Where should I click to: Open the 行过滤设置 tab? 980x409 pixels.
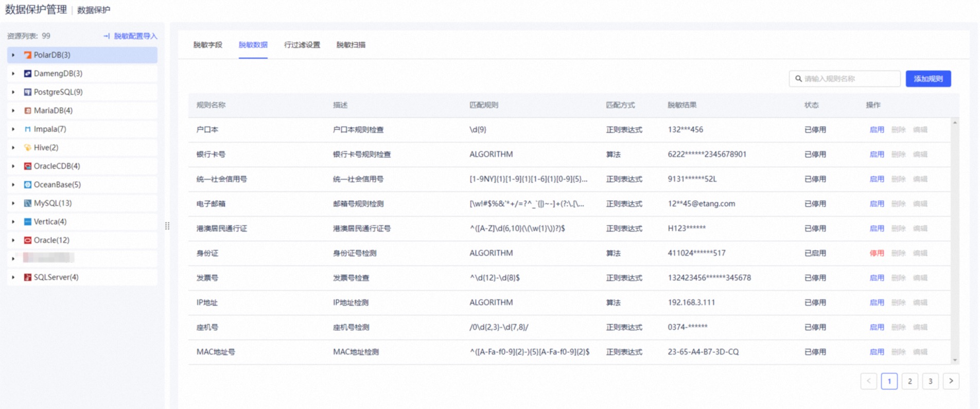[x=302, y=45]
